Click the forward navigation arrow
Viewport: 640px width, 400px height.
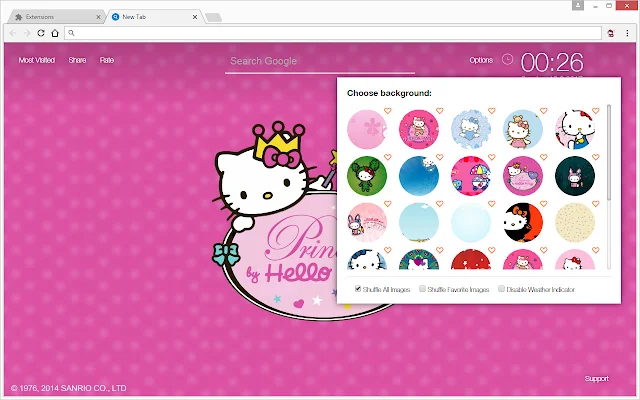coord(27,33)
